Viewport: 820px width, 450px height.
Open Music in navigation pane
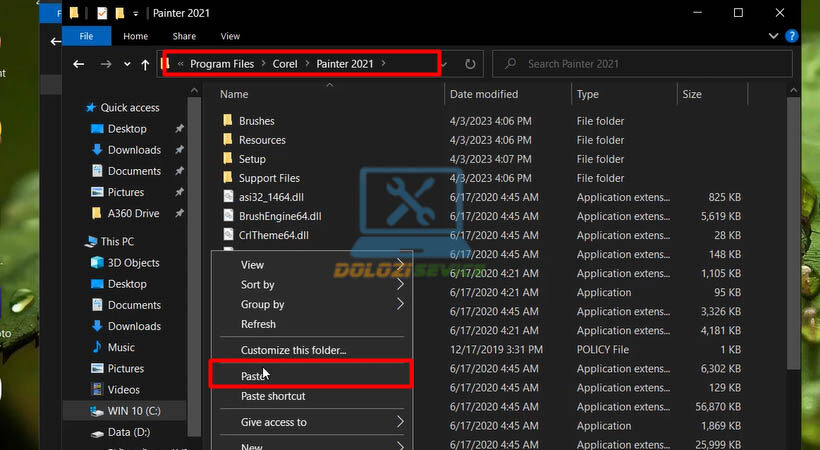[x=121, y=347]
